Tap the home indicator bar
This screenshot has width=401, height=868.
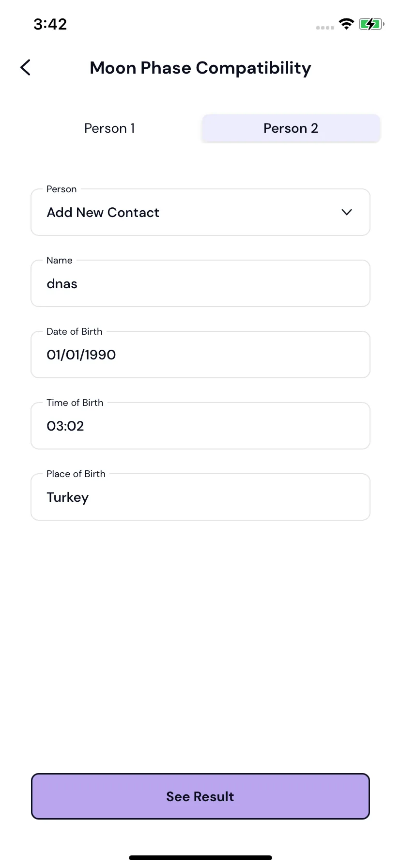point(200,858)
